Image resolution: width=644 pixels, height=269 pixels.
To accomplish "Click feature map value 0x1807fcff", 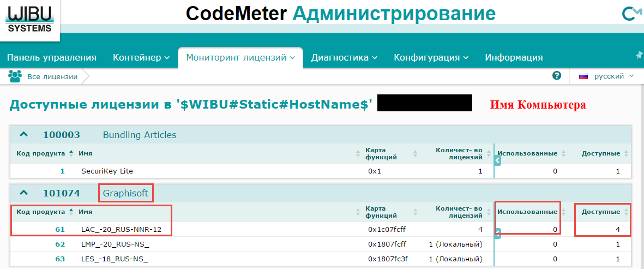I will pyautogui.click(x=387, y=244).
